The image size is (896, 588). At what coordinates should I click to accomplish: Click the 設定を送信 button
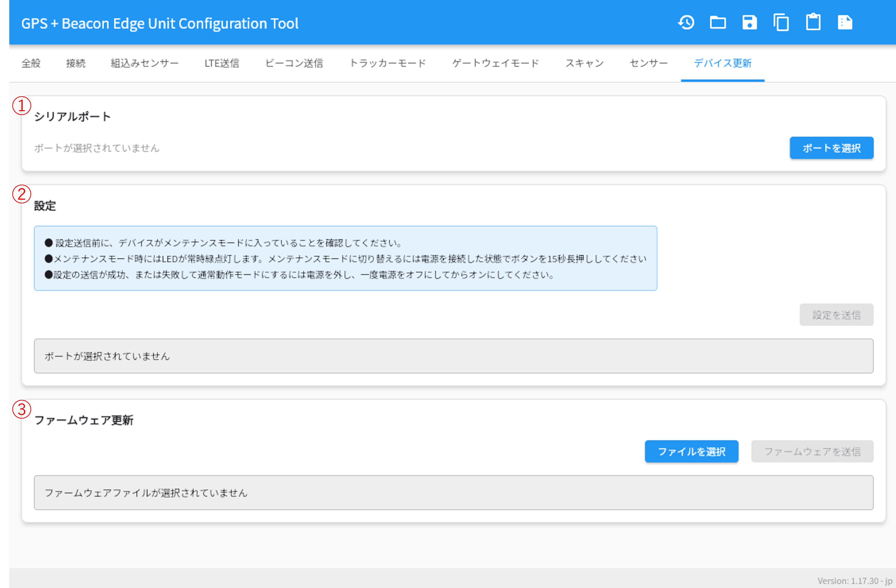pos(837,315)
